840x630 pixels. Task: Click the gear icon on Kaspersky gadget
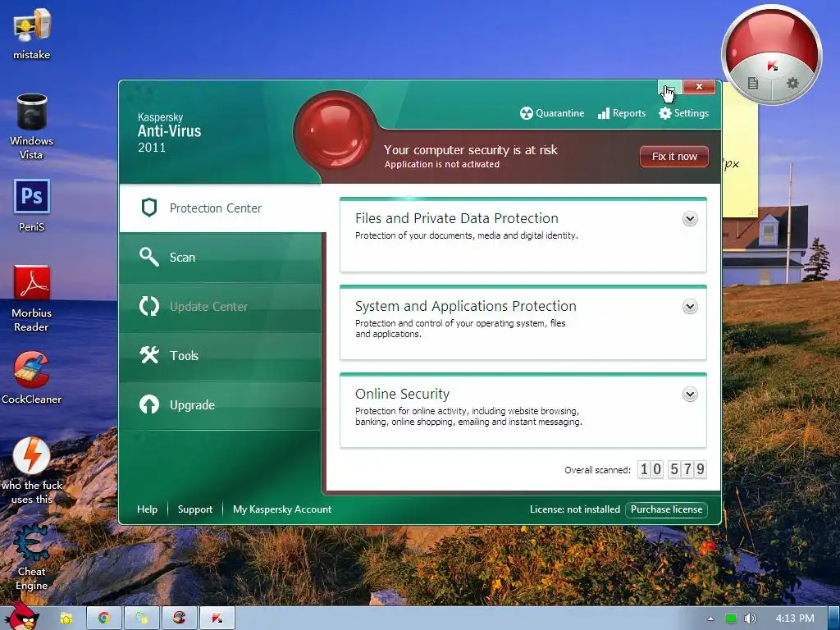click(x=792, y=83)
